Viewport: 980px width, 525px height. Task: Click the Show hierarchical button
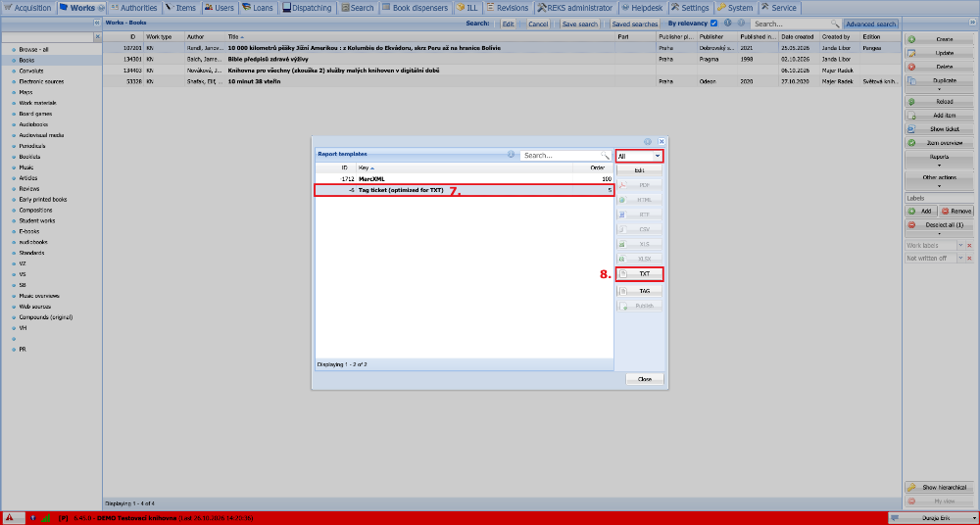click(x=940, y=488)
